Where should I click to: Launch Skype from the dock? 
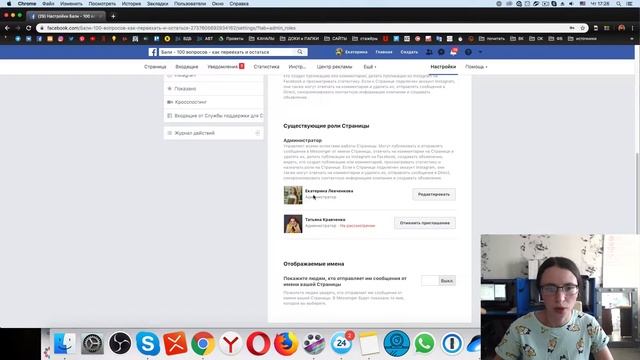coord(148,343)
